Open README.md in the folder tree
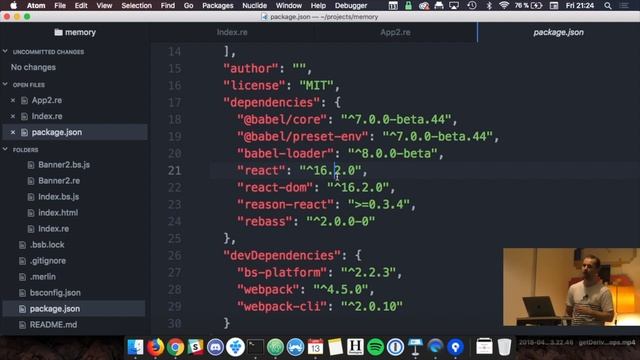 pyautogui.click(x=53, y=324)
